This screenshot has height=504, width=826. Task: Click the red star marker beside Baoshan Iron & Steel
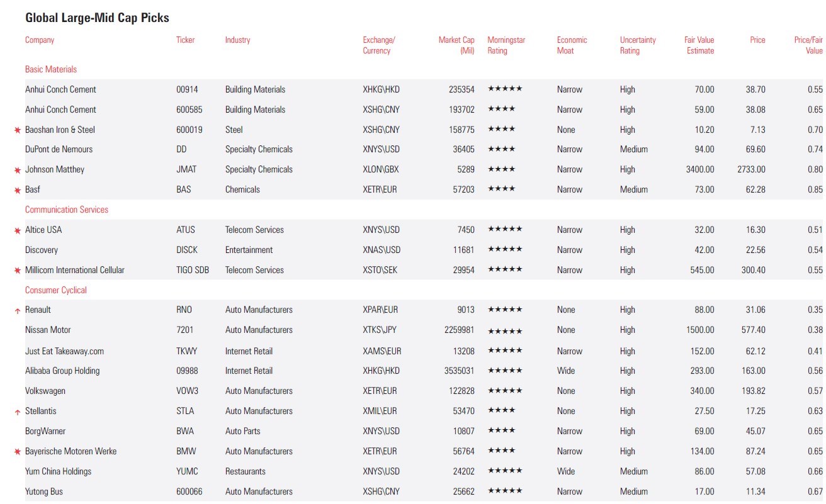[18, 130]
